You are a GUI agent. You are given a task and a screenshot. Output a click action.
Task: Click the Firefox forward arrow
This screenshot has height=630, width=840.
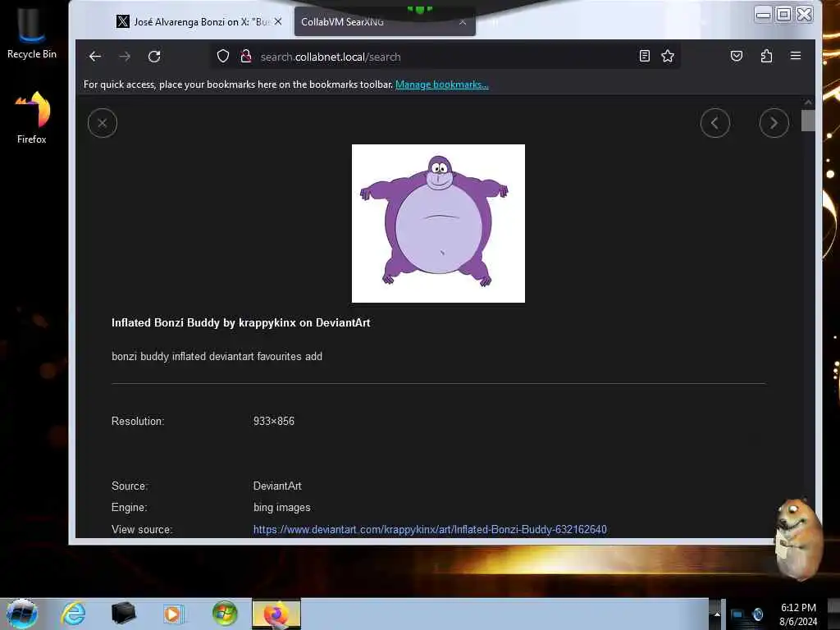pyautogui.click(x=125, y=57)
